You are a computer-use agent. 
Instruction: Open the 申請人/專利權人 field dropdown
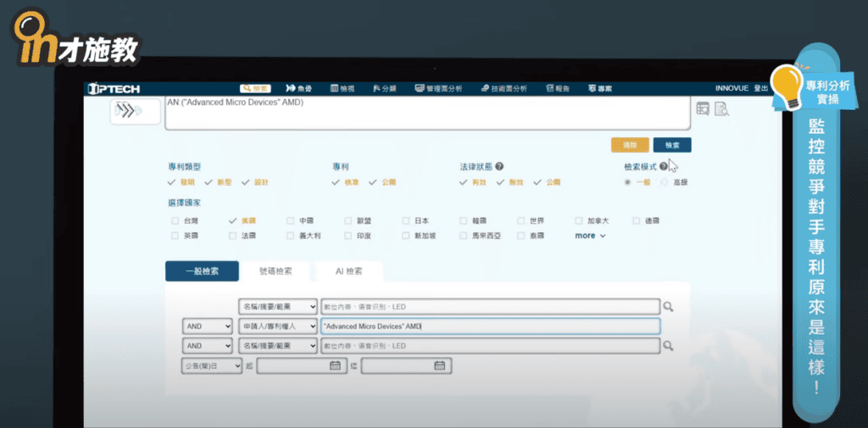[x=277, y=326]
